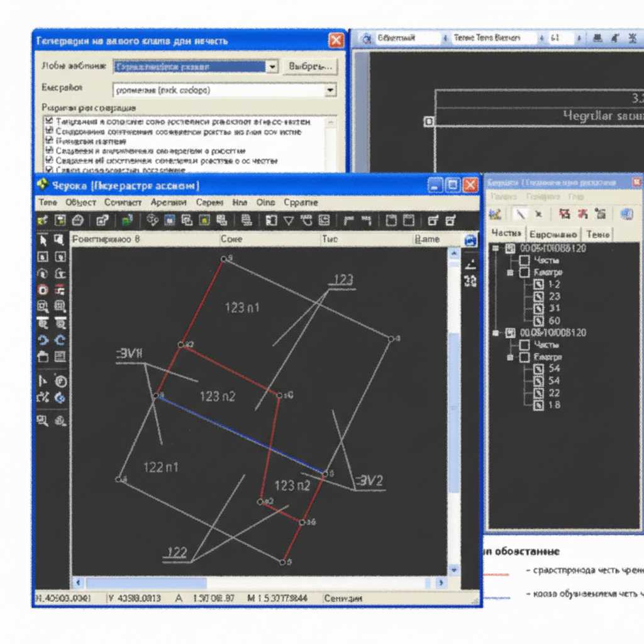Click the green icon in the top toolbar
Viewport: 644px width, 644px height.
pyautogui.click(x=127, y=220)
